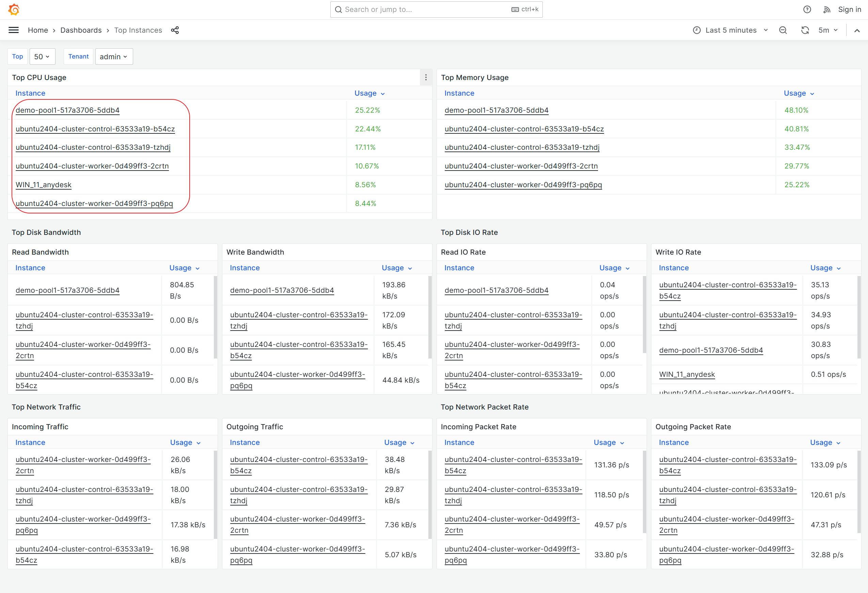Click Instance header in Top CPU Usage

[30, 93]
